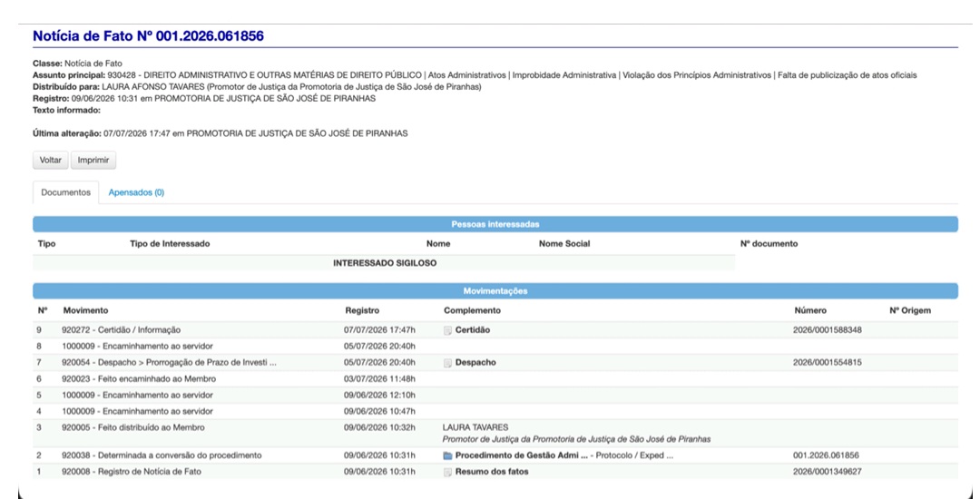The width and height of the screenshot is (980, 499).
Task: Click the Movimentações section header
Action: 495,291
